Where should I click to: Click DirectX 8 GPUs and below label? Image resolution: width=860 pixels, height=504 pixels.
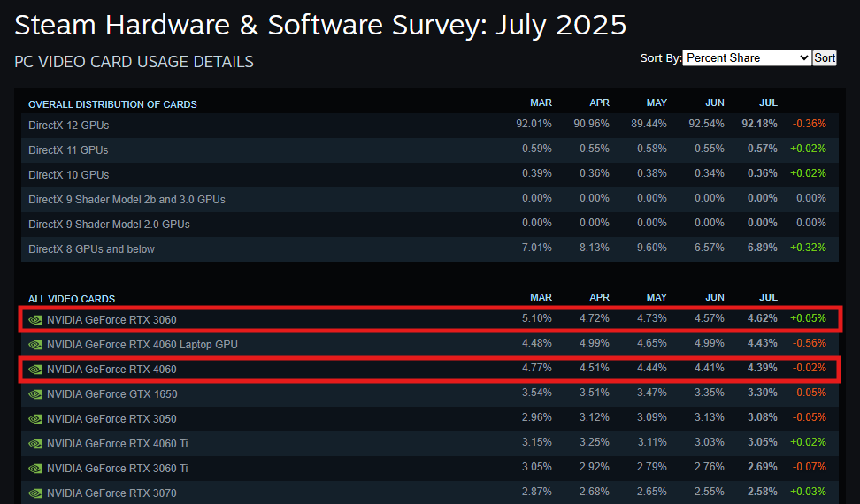92,249
